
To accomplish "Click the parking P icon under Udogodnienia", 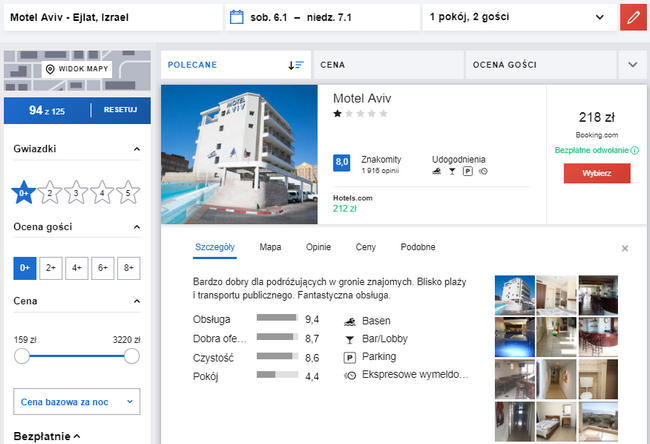I will (x=468, y=171).
